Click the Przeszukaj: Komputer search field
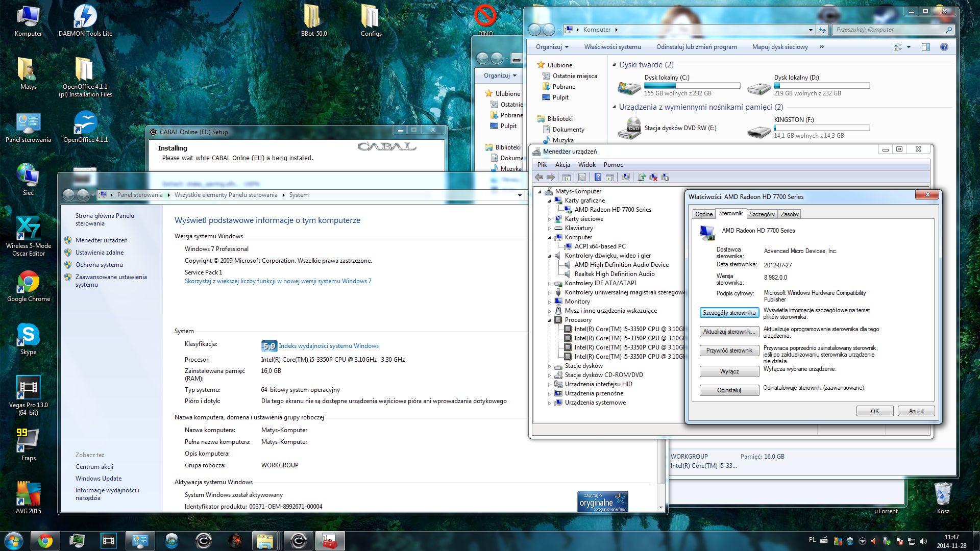This screenshot has height=551, width=980. (893, 30)
